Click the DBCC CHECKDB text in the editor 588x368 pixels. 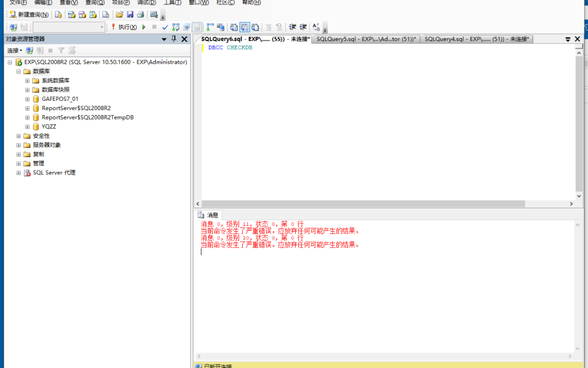pyautogui.click(x=230, y=47)
